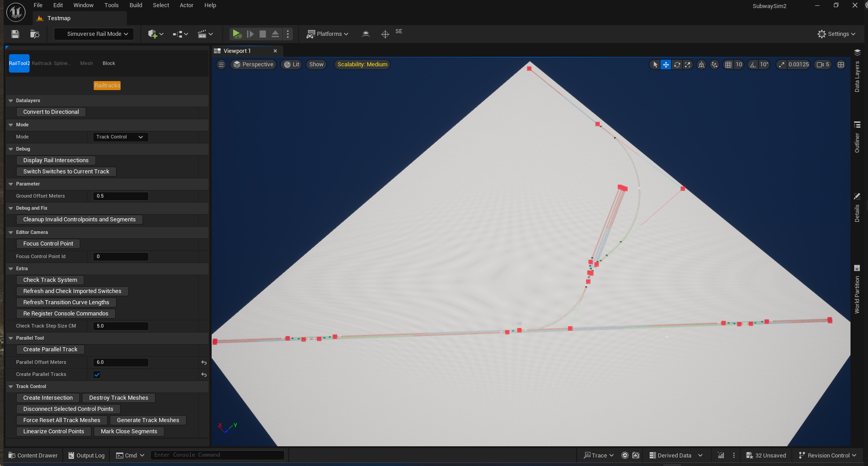Open the Simuverse Rail Mode dropdown

point(94,34)
